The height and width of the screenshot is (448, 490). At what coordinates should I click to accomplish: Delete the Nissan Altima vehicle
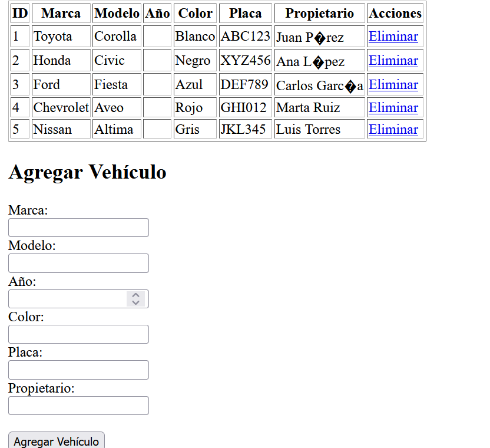[393, 130]
